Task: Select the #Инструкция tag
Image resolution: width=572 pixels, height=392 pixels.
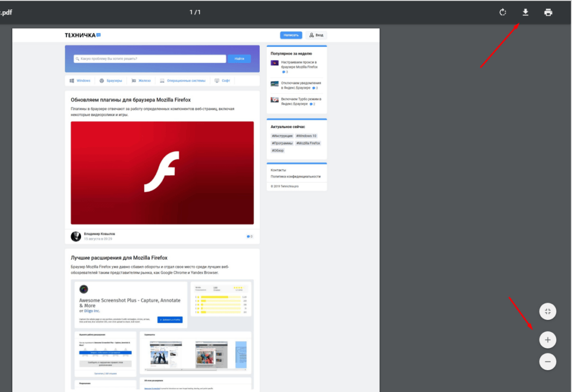Action: point(282,136)
